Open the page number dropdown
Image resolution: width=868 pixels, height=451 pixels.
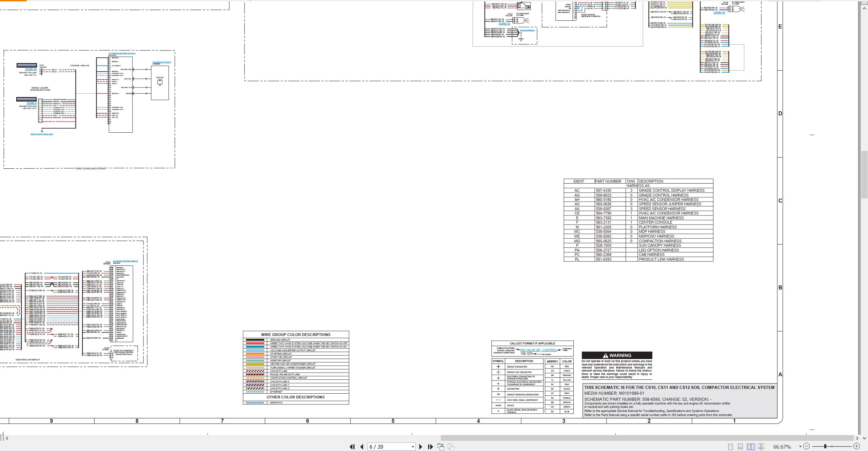pyautogui.click(x=413, y=447)
